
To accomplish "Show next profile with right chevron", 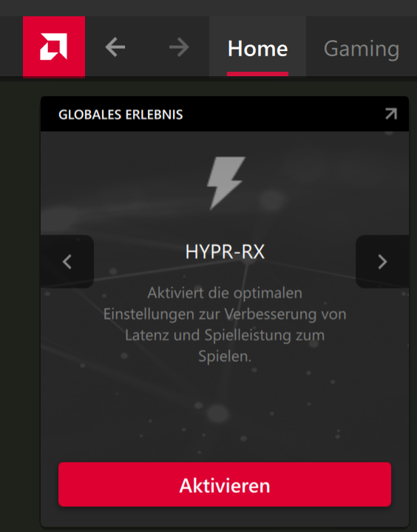I will (382, 262).
